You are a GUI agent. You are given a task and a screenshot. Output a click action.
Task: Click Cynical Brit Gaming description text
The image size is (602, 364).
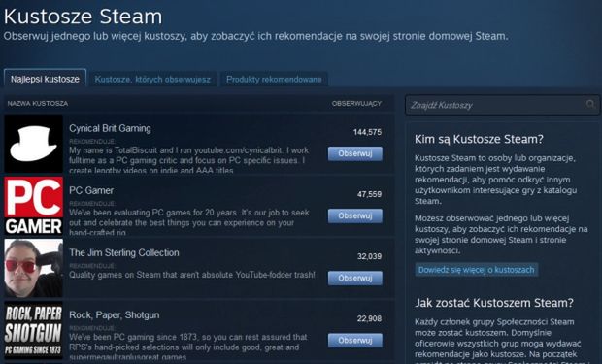point(189,160)
